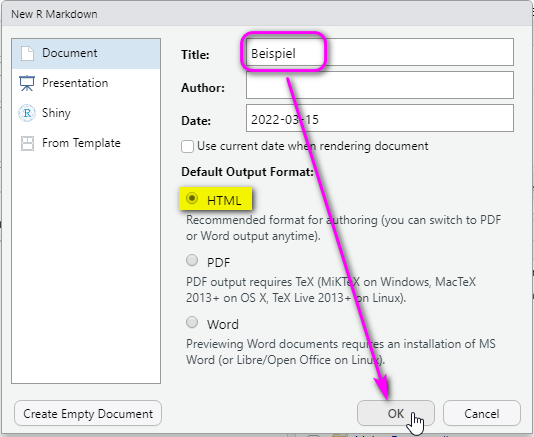Click the Presentation easel icon
This screenshot has height=437, width=534.
27,83
